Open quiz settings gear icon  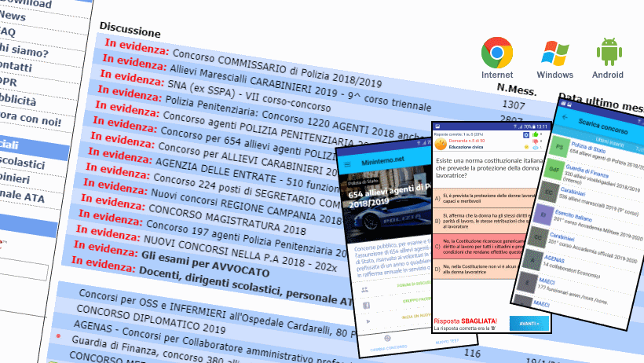526,135
